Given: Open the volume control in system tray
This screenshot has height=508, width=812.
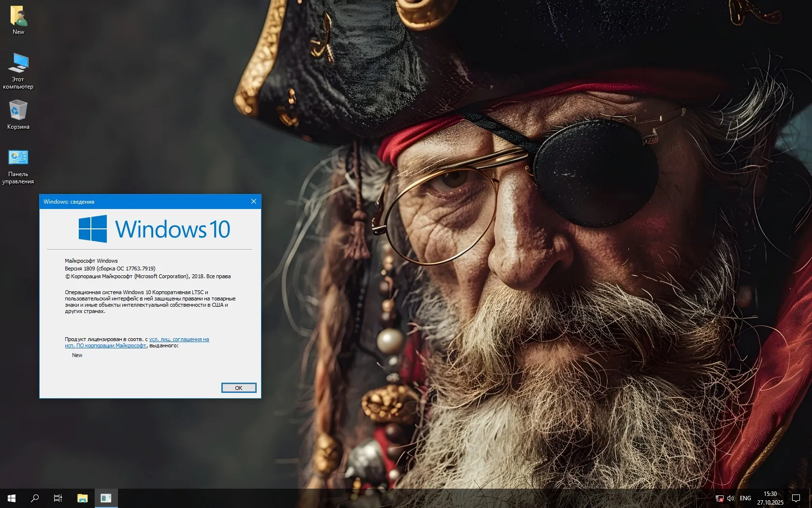Looking at the screenshot, I should (x=730, y=498).
